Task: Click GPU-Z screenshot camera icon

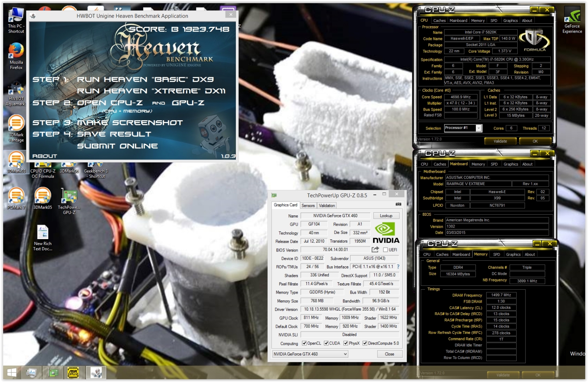Action: point(398,204)
